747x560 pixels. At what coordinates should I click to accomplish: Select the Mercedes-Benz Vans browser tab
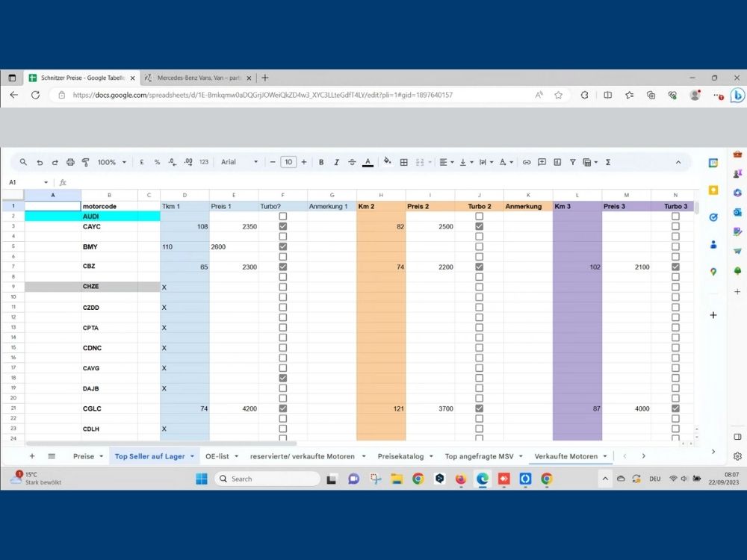click(x=199, y=78)
